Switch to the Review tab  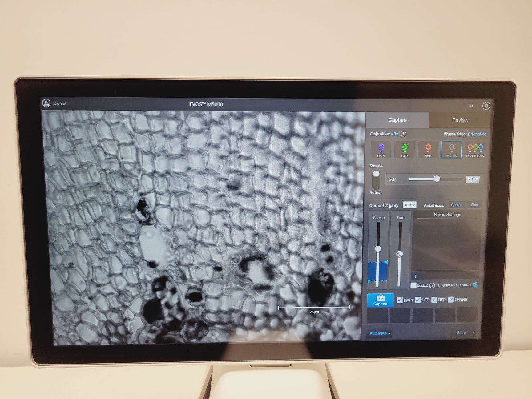[x=460, y=120]
